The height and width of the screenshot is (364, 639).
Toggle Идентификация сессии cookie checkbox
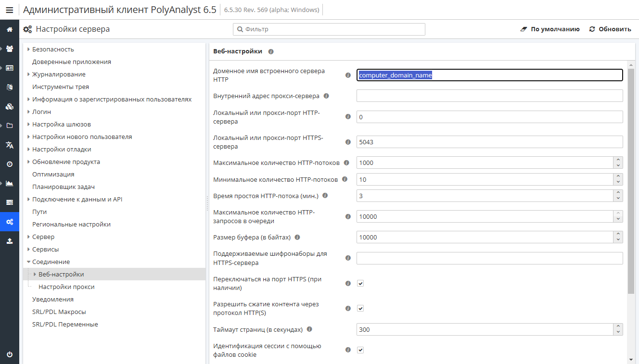360,350
